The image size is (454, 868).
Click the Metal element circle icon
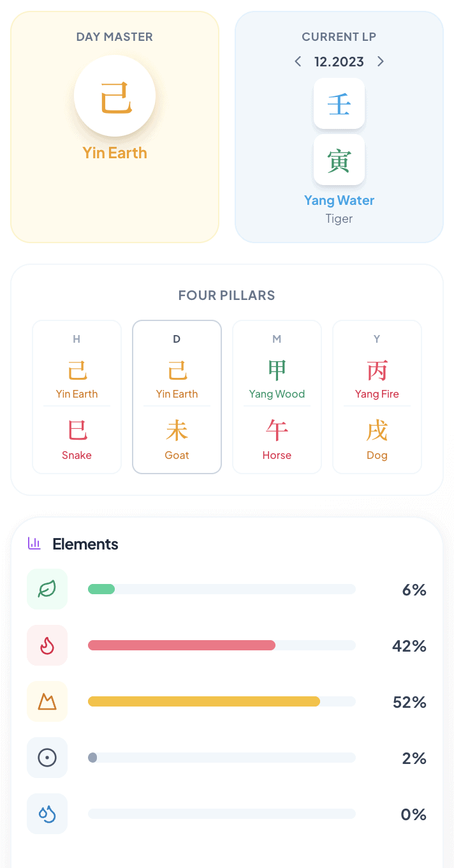47,758
